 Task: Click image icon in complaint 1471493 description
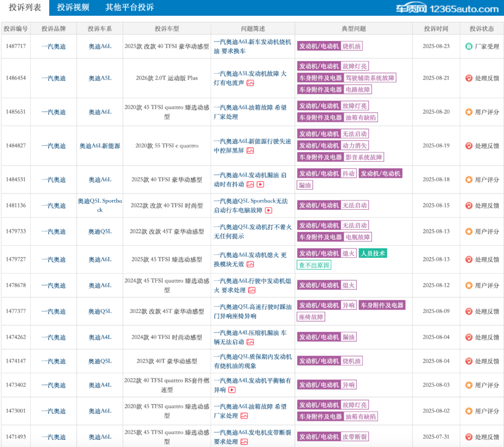tap(244, 442)
